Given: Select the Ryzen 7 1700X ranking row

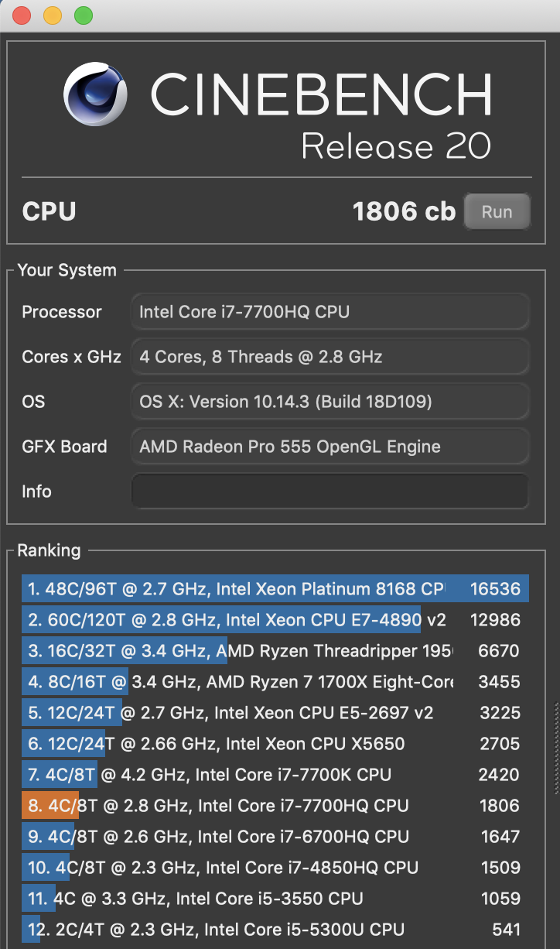Looking at the screenshot, I should [275, 682].
